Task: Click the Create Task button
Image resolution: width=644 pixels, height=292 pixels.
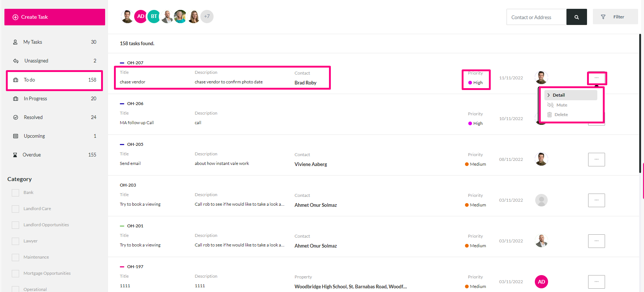Action: pos(55,17)
